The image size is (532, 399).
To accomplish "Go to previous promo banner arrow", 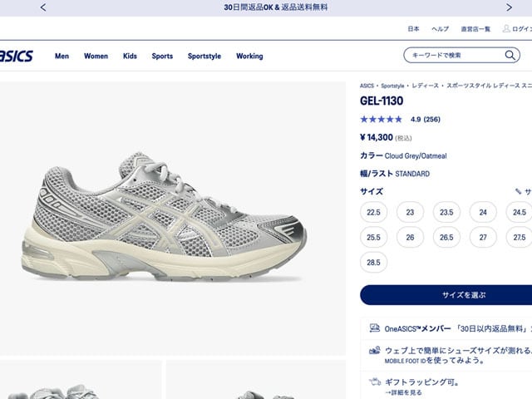I will [43, 7].
